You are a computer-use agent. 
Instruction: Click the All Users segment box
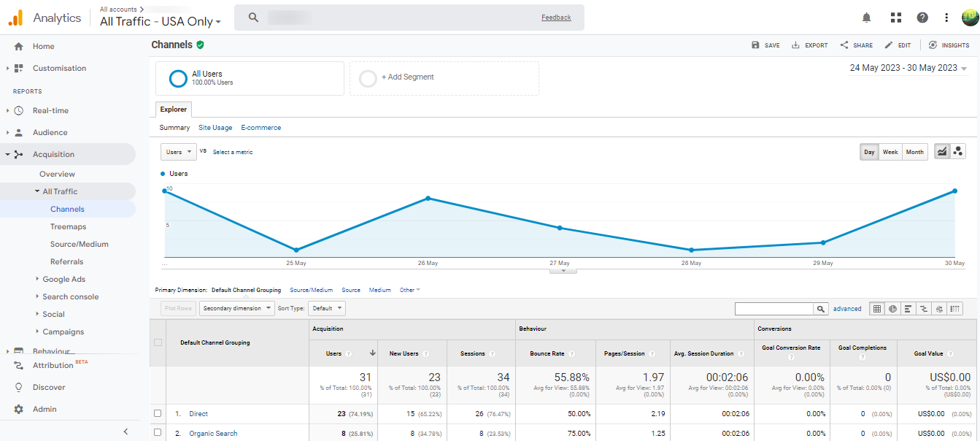pyautogui.click(x=250, y=78)
